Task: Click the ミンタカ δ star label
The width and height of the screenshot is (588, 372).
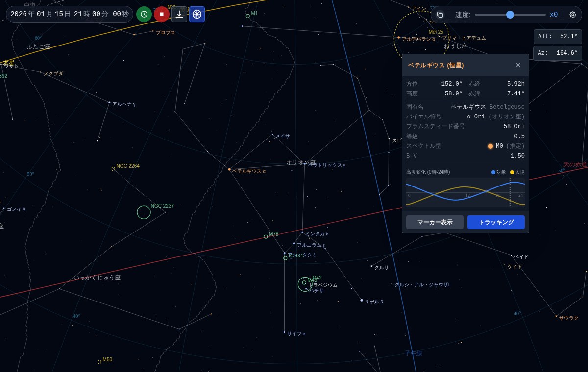Action: point(317,234)
